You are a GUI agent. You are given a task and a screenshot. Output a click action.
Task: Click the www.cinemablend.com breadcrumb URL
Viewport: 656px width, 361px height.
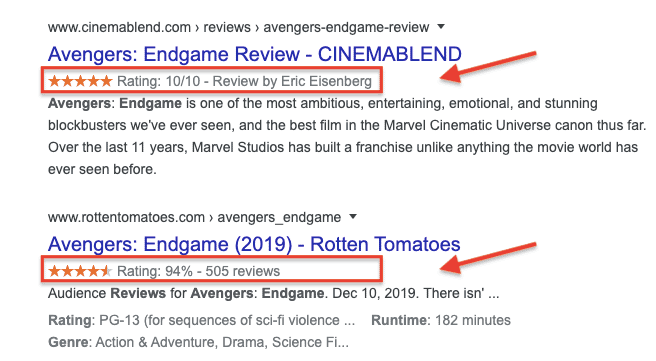click(x=119, y=28)
